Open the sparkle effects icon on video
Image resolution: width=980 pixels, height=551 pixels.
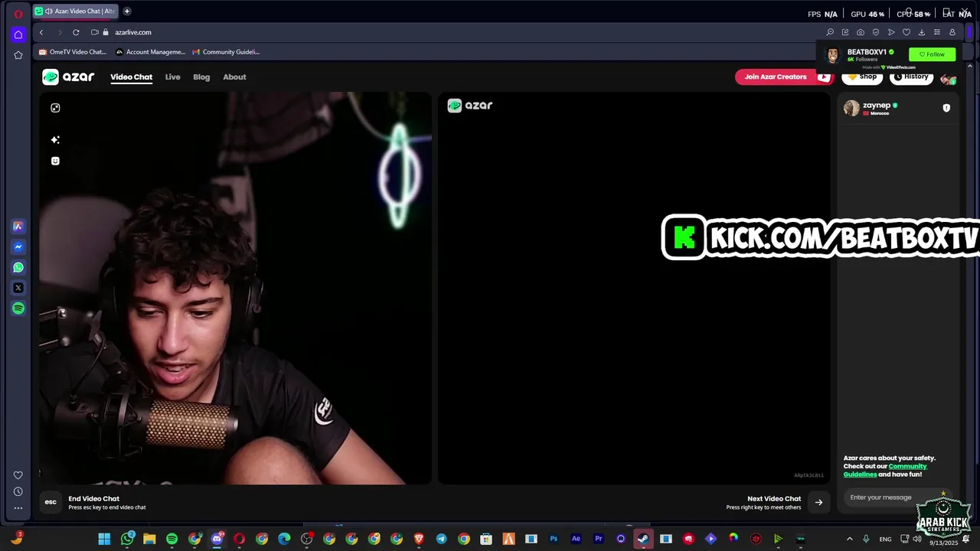(x=55, y=140)
